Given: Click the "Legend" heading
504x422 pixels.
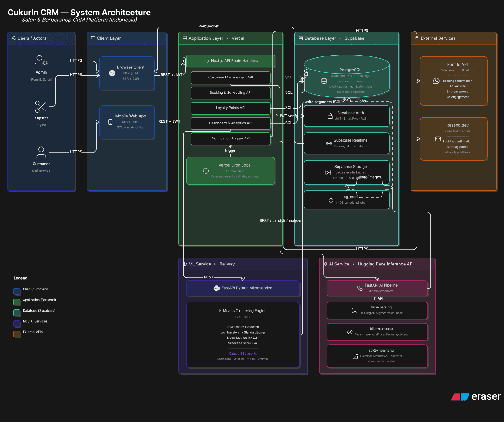Looking at the screenshot, I should click(20, 278).
